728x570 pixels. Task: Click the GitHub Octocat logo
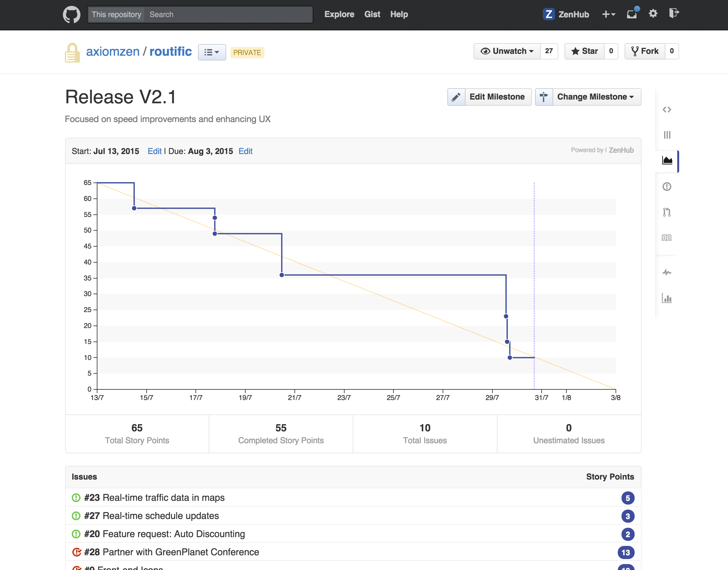coord(71,14)
